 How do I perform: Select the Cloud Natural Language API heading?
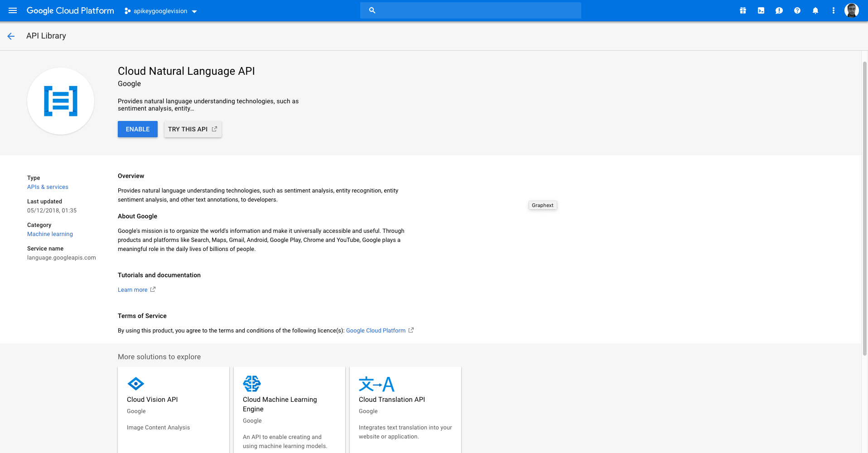tap(186, 71)
